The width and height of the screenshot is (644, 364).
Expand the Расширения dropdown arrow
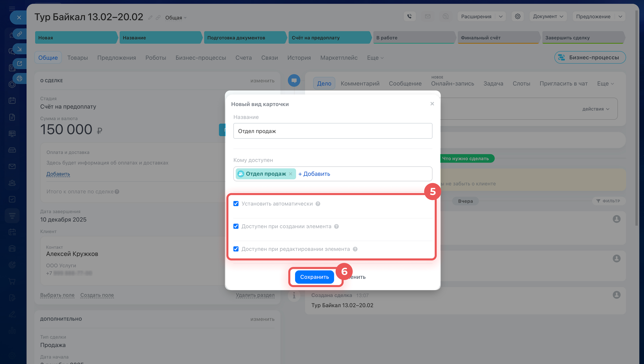click(x=500, y=16)
